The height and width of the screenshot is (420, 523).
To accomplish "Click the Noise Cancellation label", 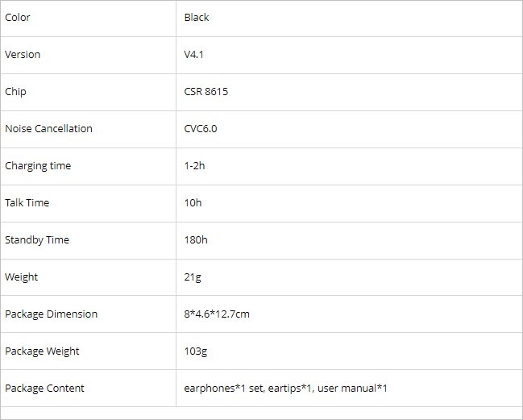I will pyautogui.click(x=48, y=129).
